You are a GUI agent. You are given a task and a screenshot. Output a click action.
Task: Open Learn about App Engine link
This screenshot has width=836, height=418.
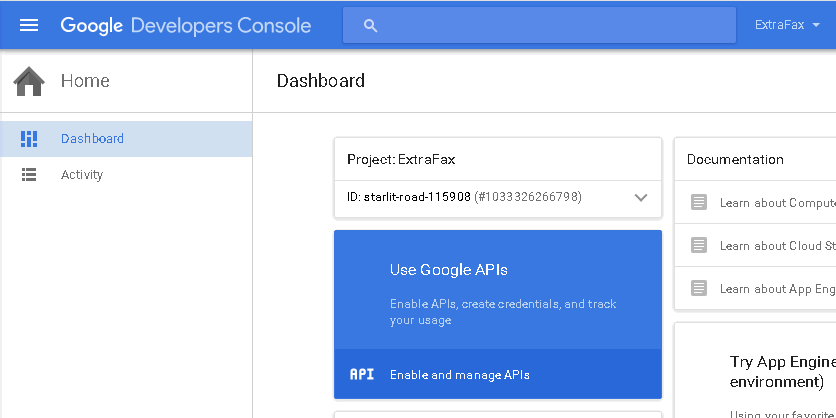point(777,289)
